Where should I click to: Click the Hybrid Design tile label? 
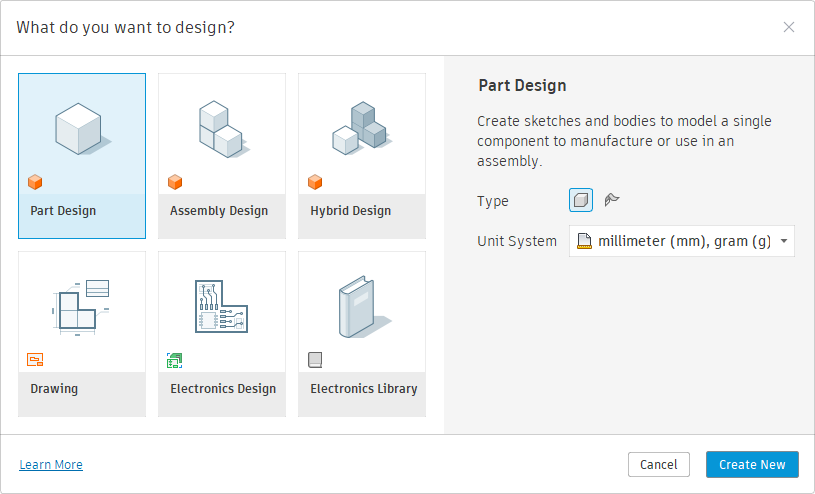(x=351, y=211)
